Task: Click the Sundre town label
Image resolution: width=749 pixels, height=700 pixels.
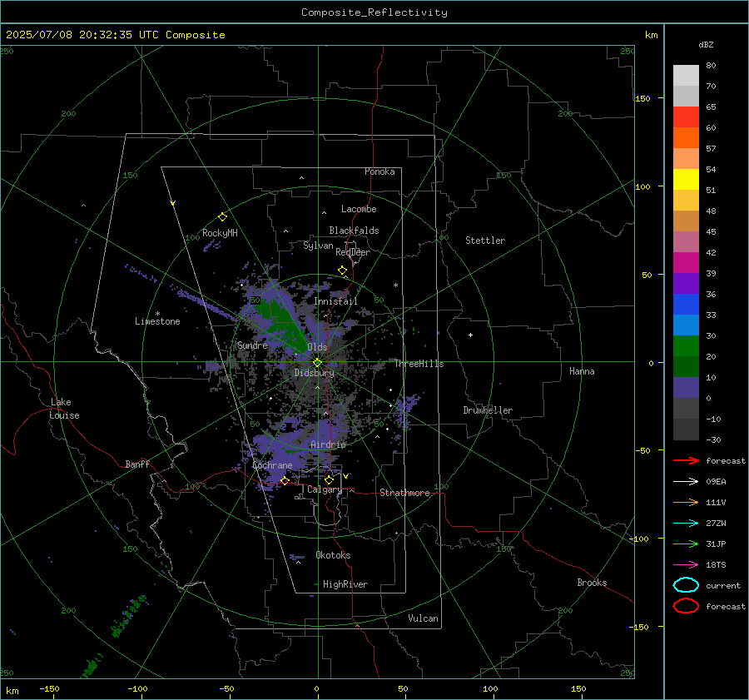Action: point(252,345)
